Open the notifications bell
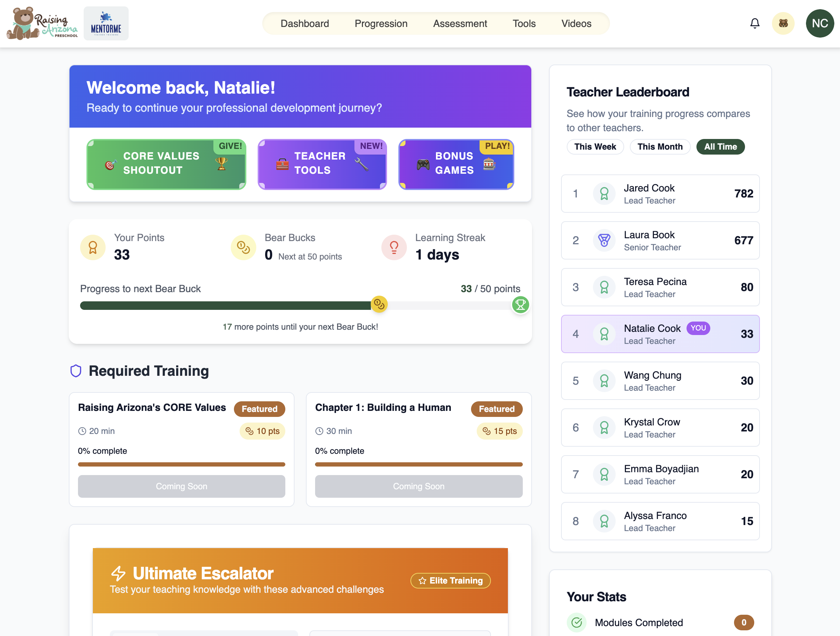The width and height of the screenshot is (840, 636). click(x=755, y=23)
